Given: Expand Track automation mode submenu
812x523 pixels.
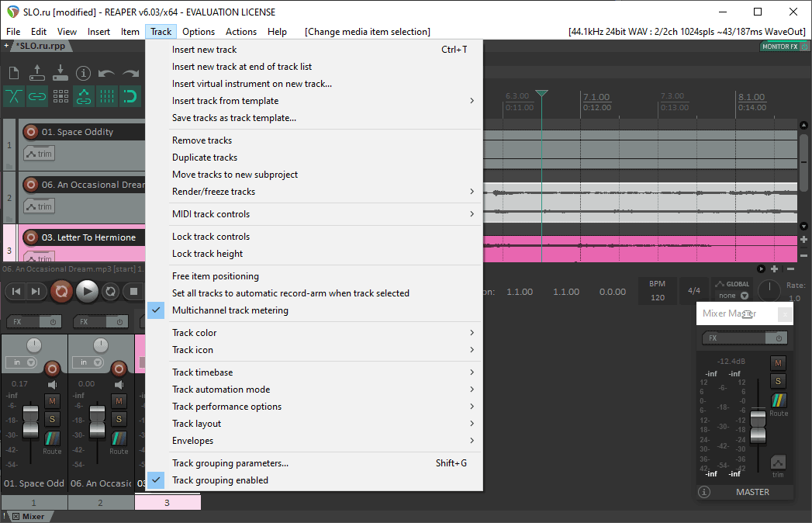Looking at the screenshot, I should coord(314,390).
